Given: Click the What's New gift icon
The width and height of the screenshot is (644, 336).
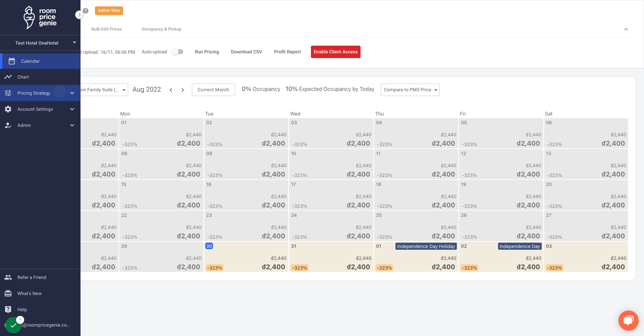Looking at the screenshot, I should (8, 293).
